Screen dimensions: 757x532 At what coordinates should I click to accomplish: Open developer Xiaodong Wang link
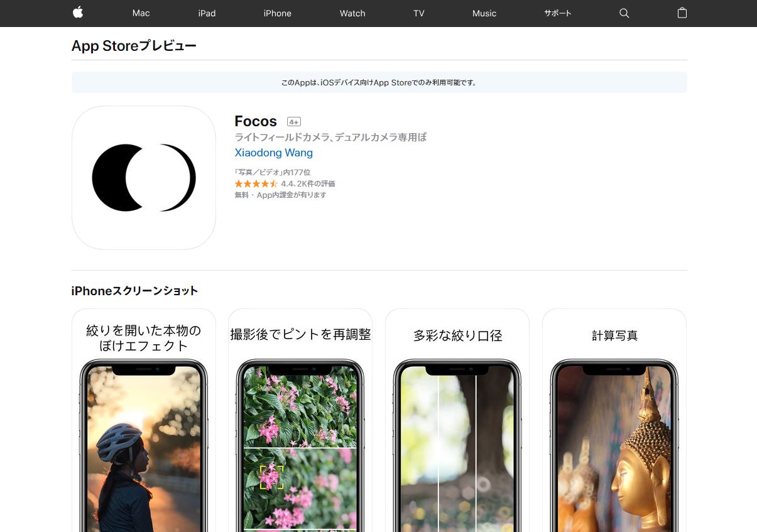[273, 153]
